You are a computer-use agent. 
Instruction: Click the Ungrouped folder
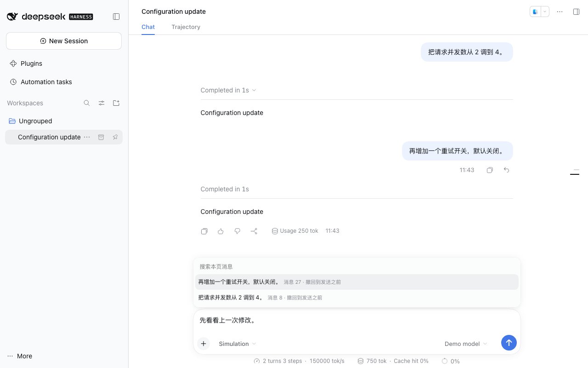[64, 121]
